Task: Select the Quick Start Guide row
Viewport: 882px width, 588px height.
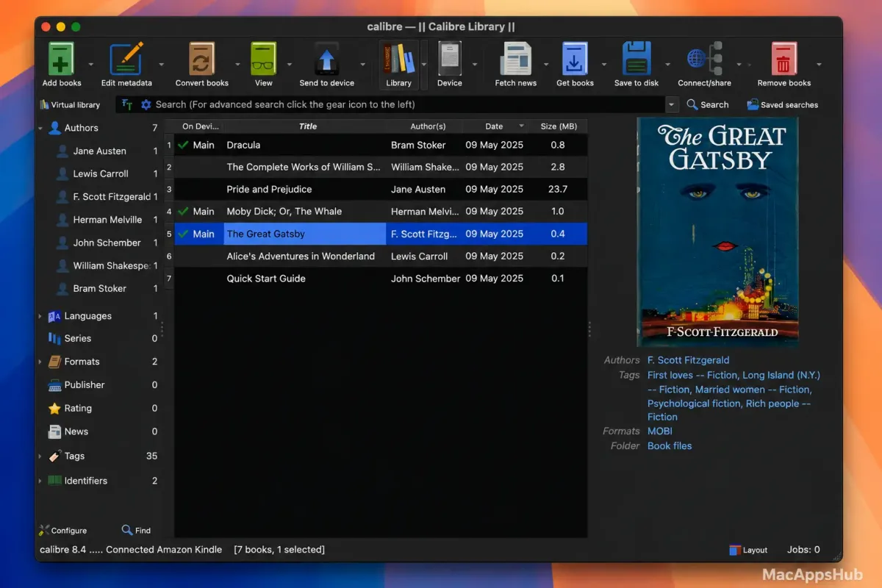Action: 381,278
